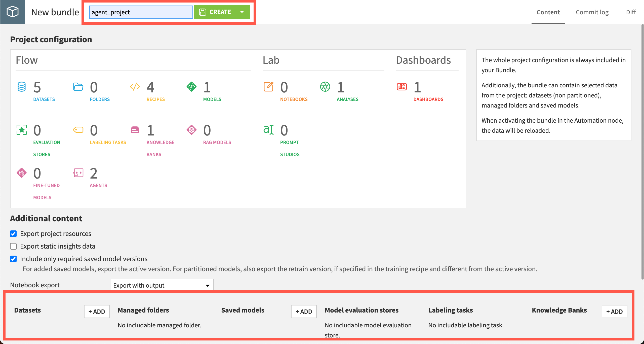Enable Export static insights data
Screen dimensions: 644x344
13,246
